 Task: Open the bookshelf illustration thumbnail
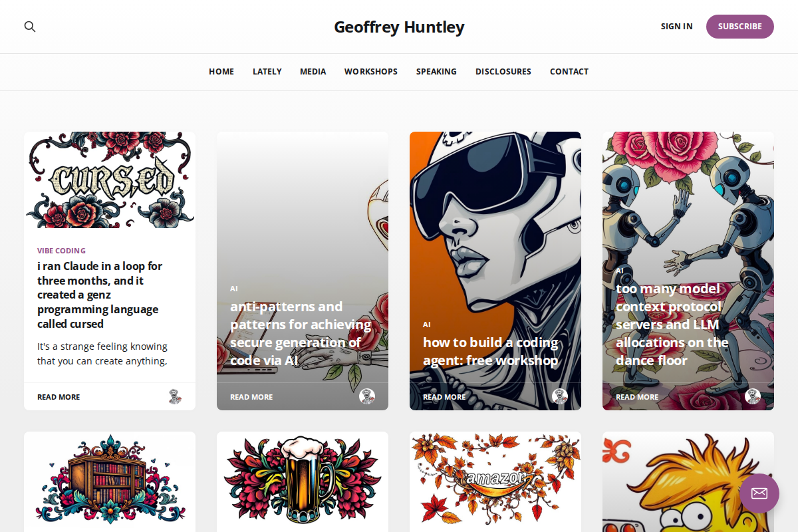tap(110, 481)
